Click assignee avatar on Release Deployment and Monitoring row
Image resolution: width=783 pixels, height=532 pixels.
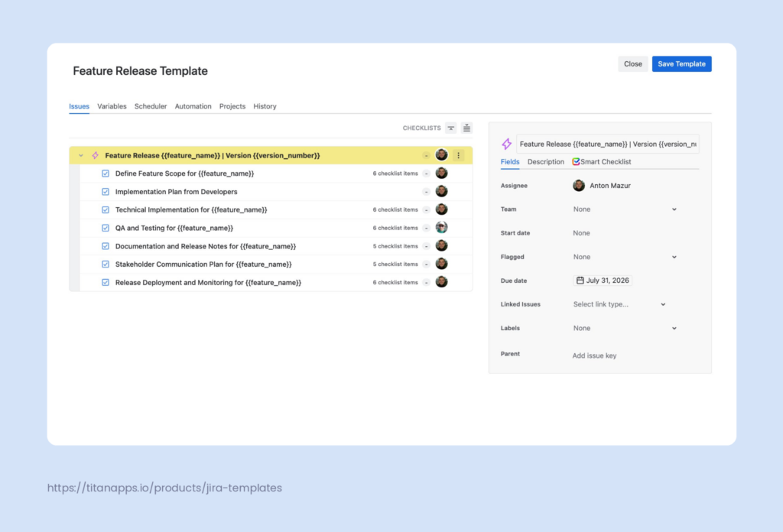(x=441, y=282)
